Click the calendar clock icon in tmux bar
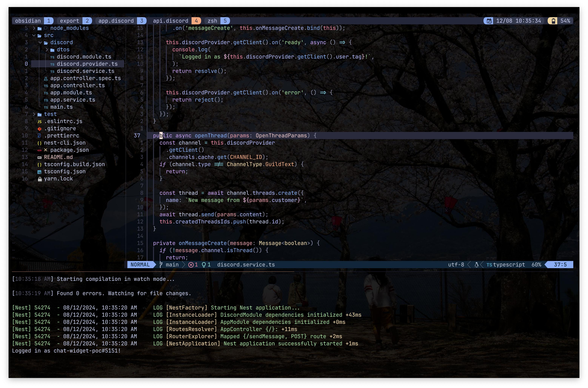Viewport: 588px width, 388px height. coord(489,21)
